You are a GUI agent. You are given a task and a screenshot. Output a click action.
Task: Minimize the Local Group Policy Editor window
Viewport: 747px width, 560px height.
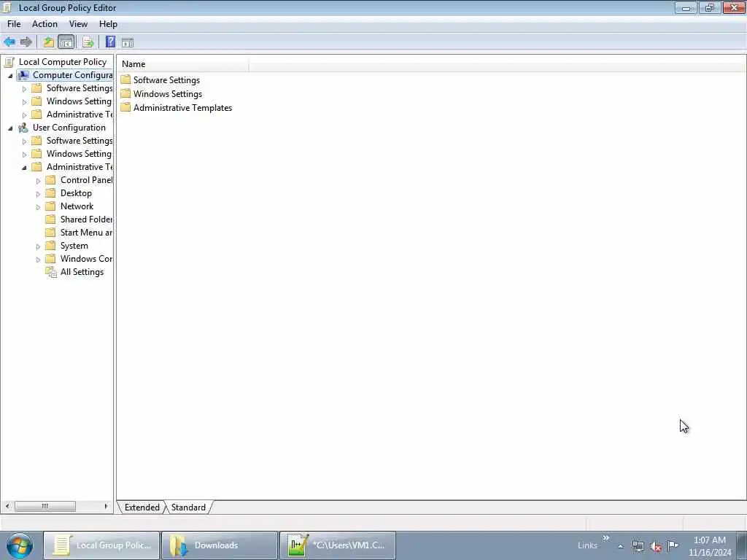[x=686, y=7]
